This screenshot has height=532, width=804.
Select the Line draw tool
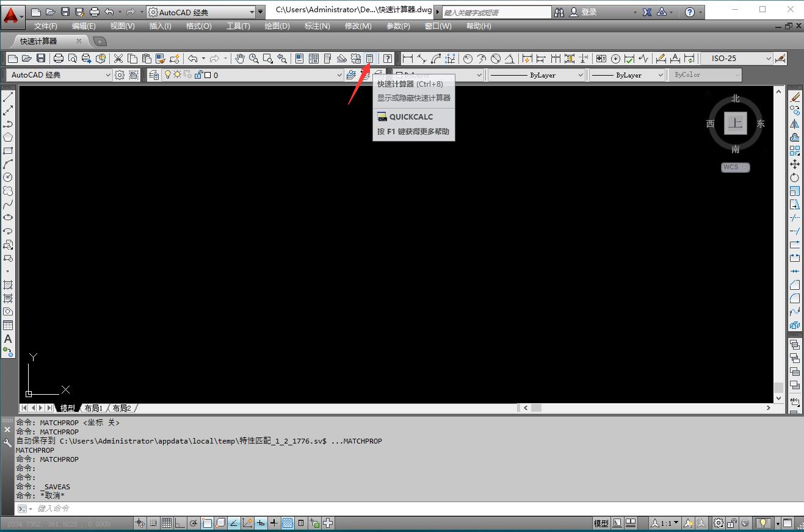(8, 97)
